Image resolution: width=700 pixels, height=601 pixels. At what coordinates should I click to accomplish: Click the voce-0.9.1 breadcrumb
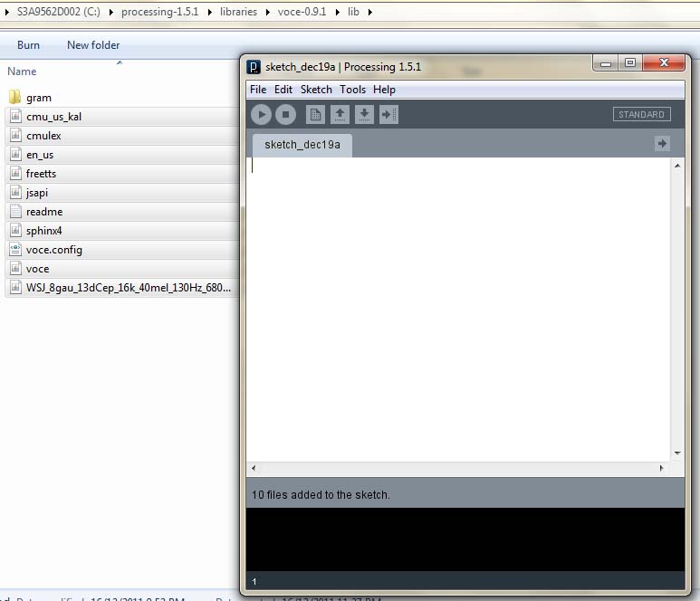pyautogui.click(x=302, y=12)
